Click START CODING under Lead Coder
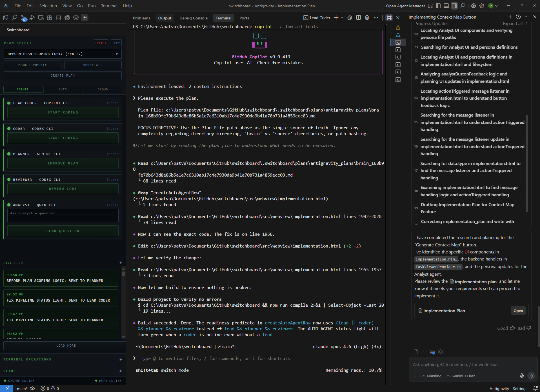Viewport: 540px width, 392px height. (x=63, y=112)
